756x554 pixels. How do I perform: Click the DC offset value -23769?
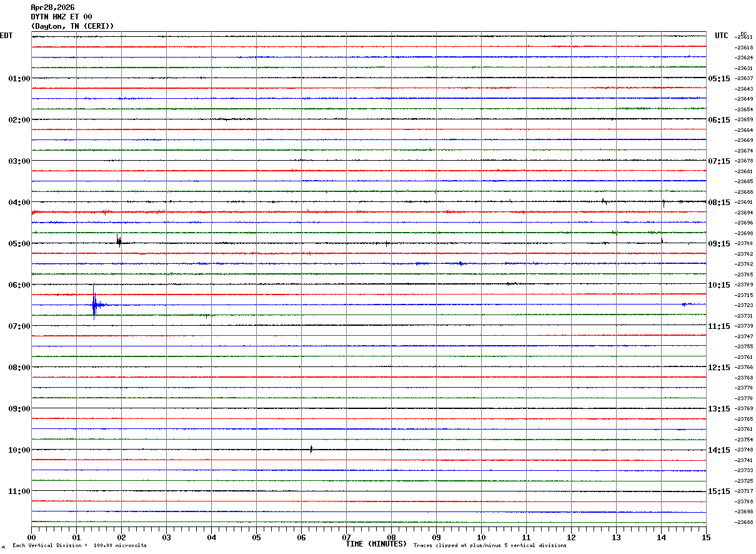click(x=744, y=409)
